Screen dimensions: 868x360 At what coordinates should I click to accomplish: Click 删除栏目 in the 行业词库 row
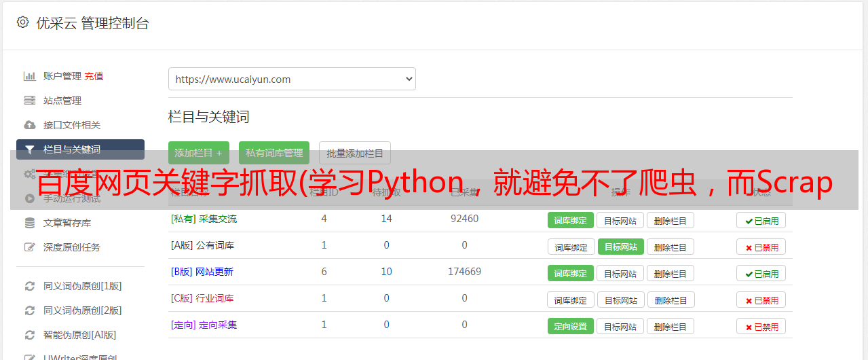[670, 300]
